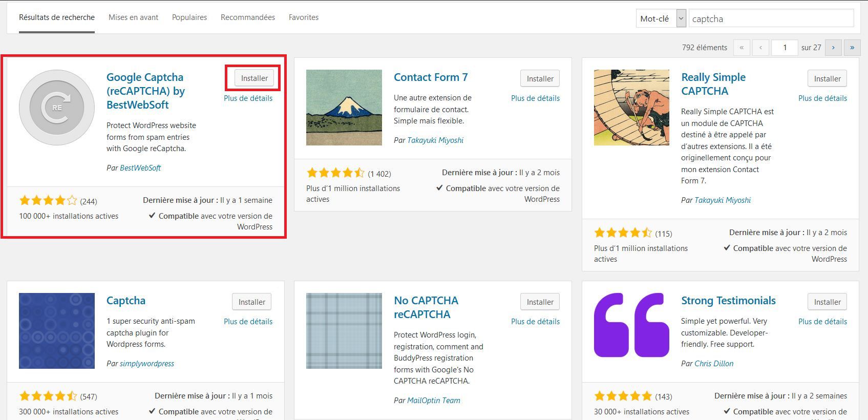The image size is (868, 420).
Task: Visit author Takayuki Miyoshi under Contact Form 7
Action: click(435, 140)
